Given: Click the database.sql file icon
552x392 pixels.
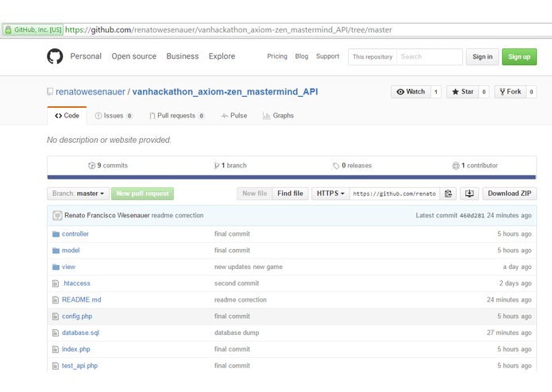Looking at the screenshot, I should (56, 333).
